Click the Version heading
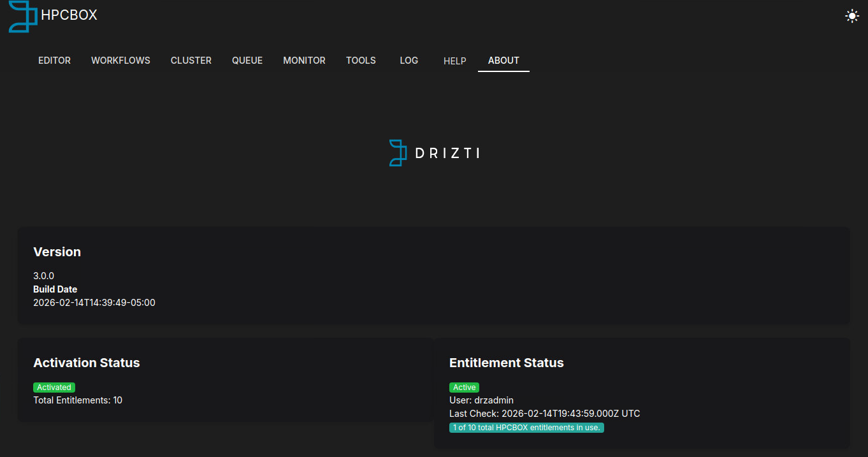This screenshot has height=457, width=868. pos(57,252)
